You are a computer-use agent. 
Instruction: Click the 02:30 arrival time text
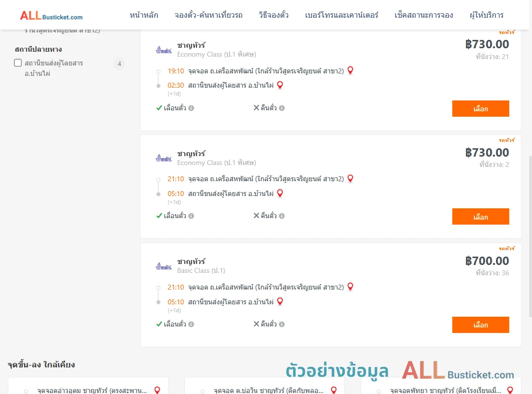tap(176, 85)
